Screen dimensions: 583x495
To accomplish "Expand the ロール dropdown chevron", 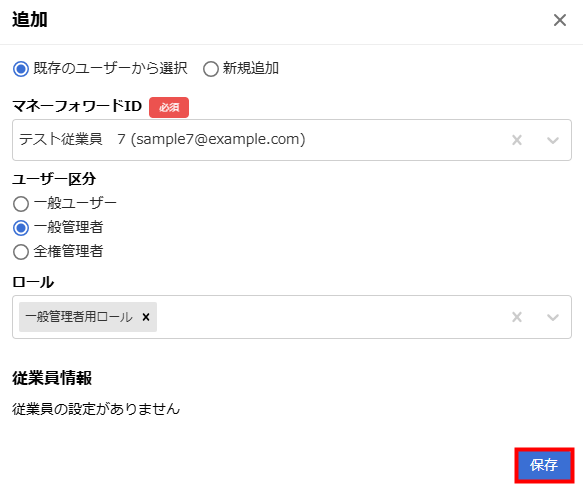I will (x=553, y=317).
